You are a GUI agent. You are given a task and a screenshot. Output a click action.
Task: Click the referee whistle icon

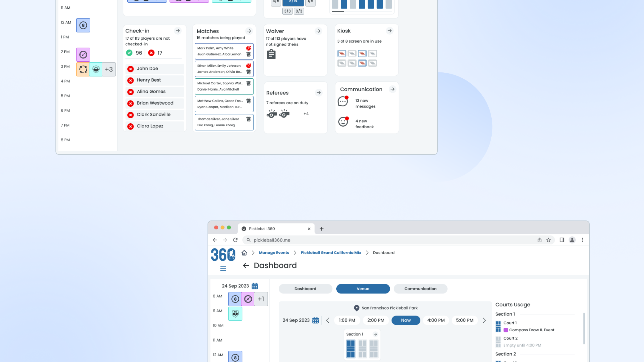point(272,114)
